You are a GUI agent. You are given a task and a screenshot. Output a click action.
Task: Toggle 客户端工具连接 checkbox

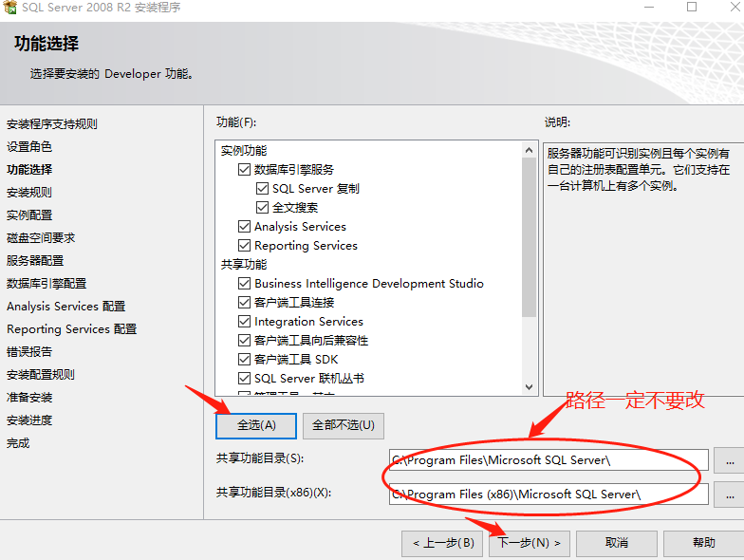click(x=245, y=302)
